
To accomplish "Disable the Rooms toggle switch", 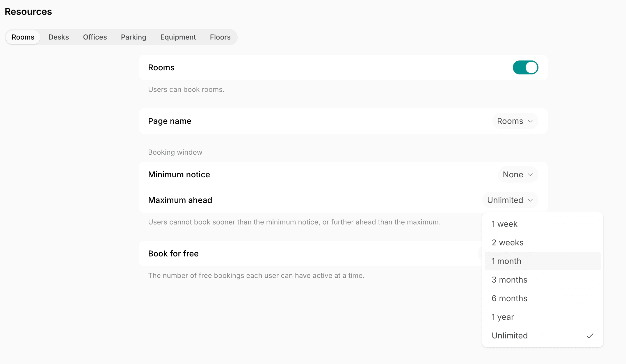I will coord(525,67).
